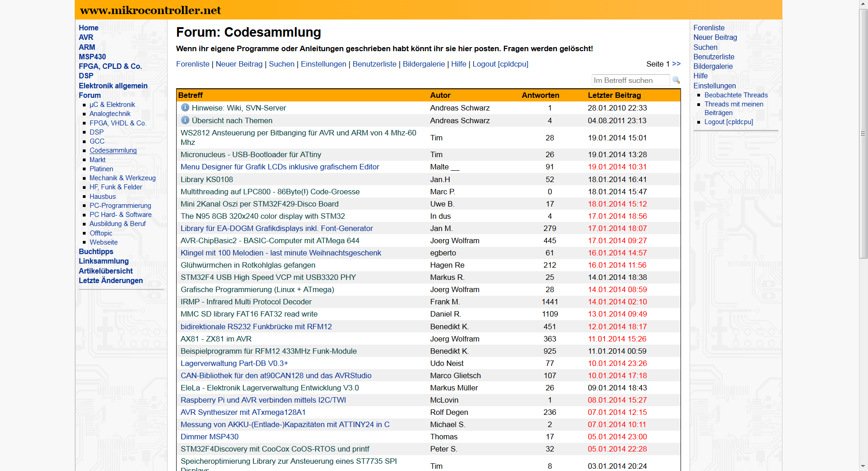Click the search magnifier icon

676,80
